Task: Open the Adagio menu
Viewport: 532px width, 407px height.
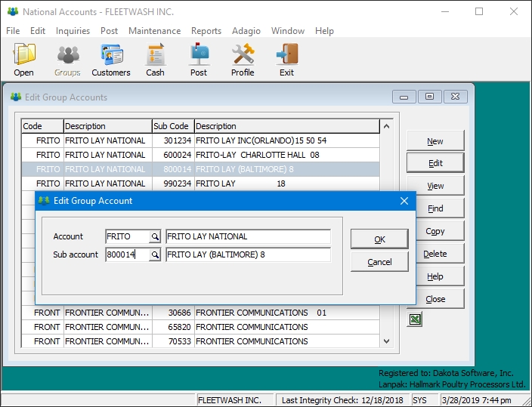Action: pos(246,31)
